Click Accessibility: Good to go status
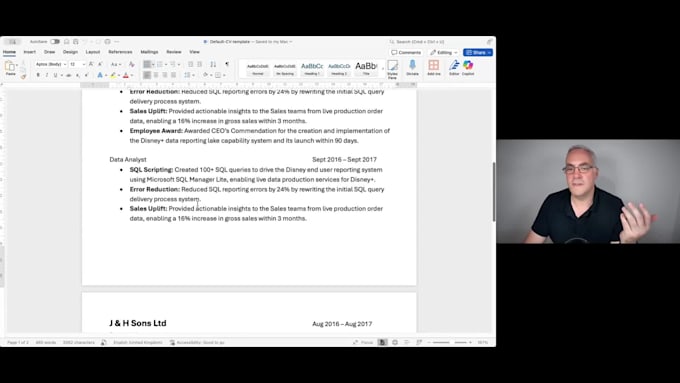 (x=197, y=343)
